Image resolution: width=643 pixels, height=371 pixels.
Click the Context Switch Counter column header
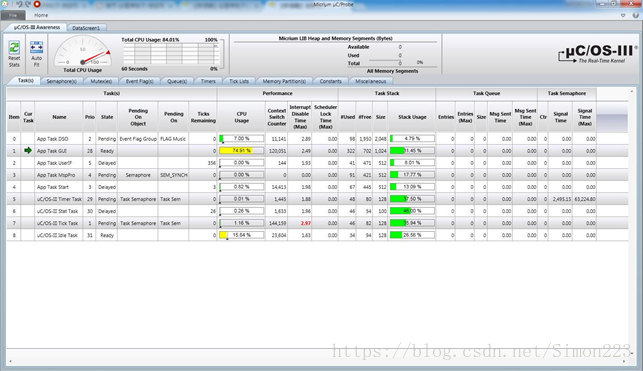277,117
